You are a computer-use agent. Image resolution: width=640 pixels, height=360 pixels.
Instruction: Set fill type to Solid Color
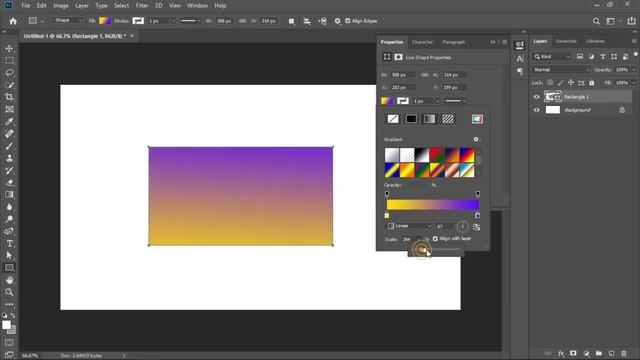(x=411, y=119)
